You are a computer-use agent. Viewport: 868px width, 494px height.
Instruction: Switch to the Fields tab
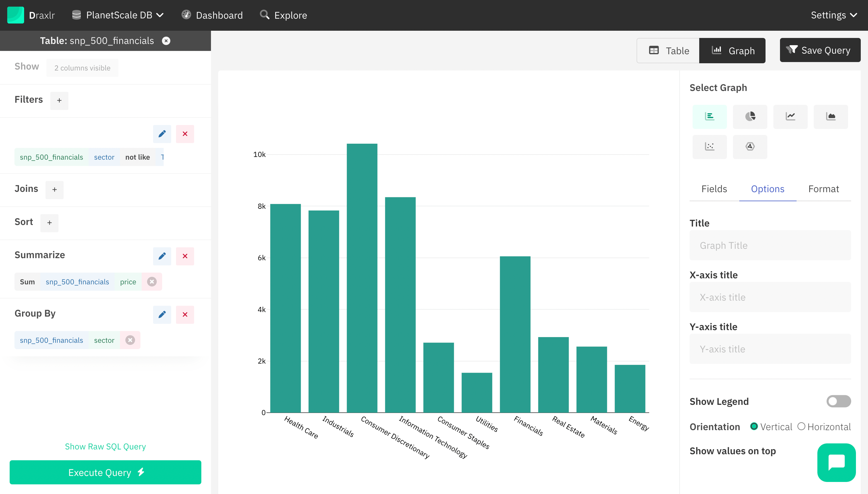click(x=715, y=189)
